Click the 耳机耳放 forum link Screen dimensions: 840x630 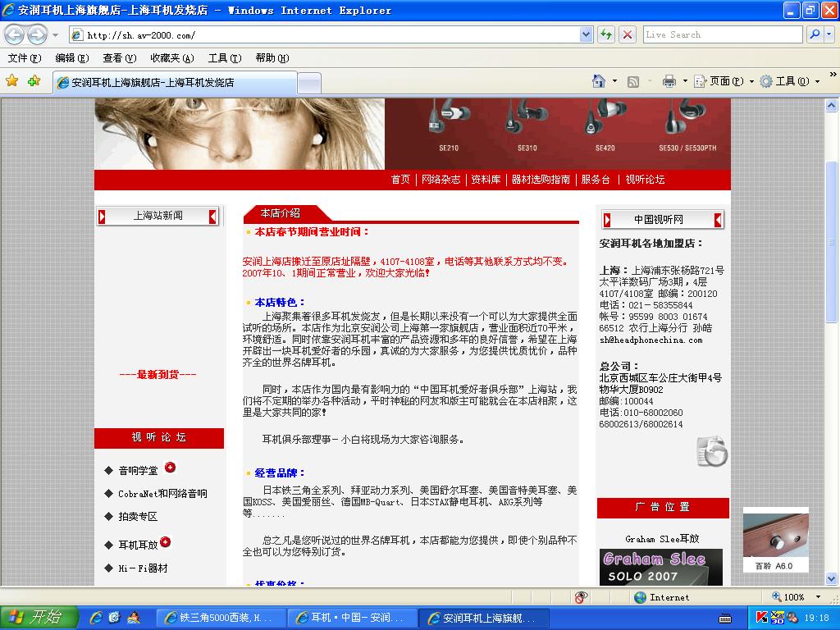[138, 545]
